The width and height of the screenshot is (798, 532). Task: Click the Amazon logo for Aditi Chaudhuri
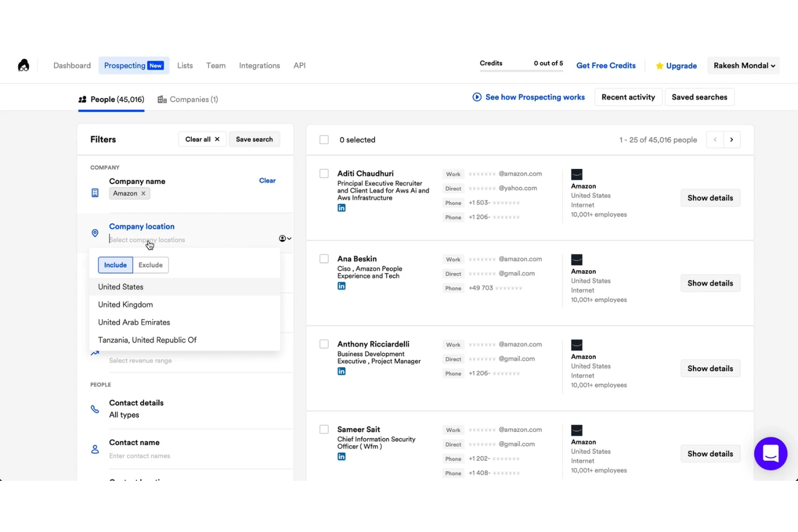click(x=576, y=174)
